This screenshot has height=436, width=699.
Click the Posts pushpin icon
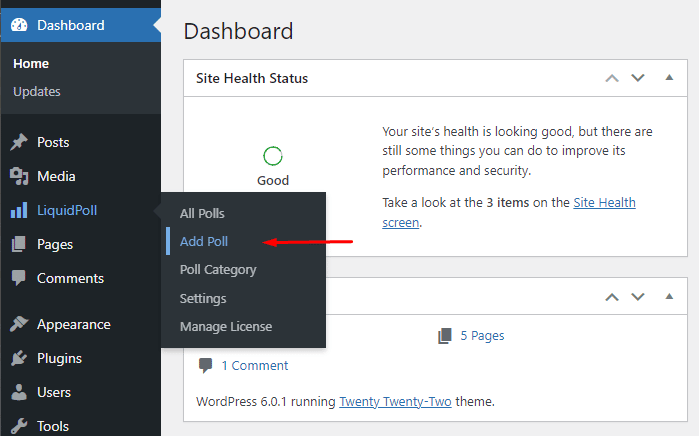tap(19, 142)
